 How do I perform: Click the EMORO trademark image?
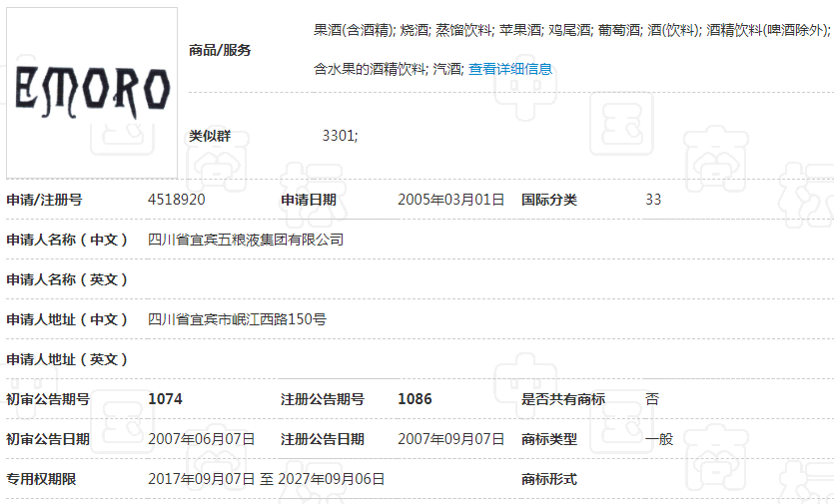(x=92, y=93)
